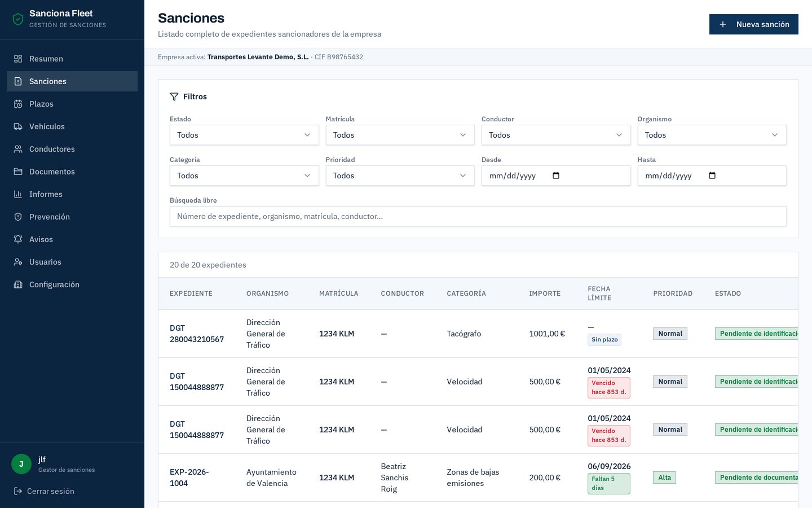Open the Matrícula filter dropdown
Viewport: 812px width, 508px height.
400,135
